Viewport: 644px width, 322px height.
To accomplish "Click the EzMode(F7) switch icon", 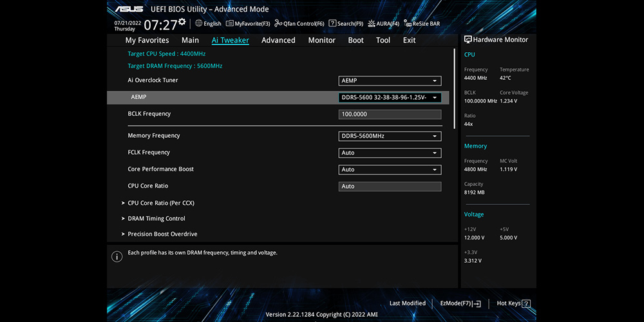I will point(477,304).
